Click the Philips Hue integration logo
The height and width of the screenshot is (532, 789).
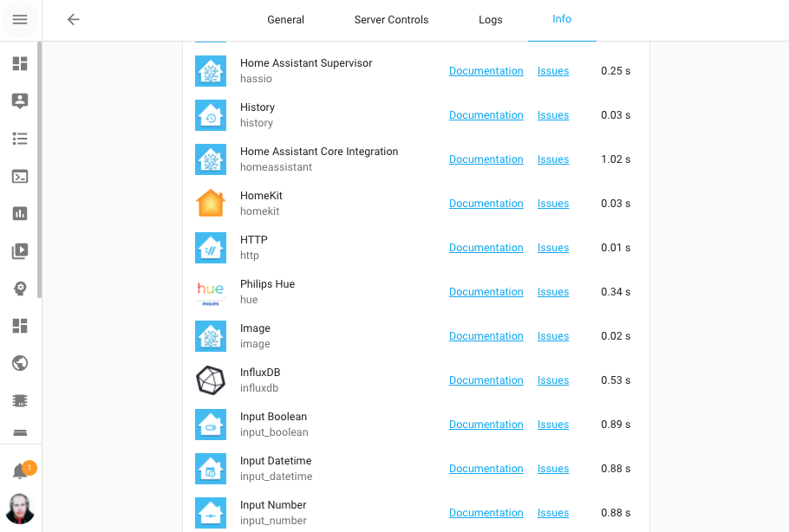pyautogui.click(x=210, y=291)
